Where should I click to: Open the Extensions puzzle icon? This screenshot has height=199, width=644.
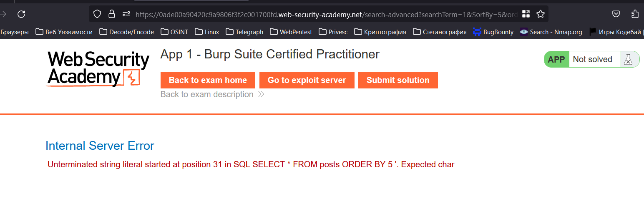click(x=635, y=14)
